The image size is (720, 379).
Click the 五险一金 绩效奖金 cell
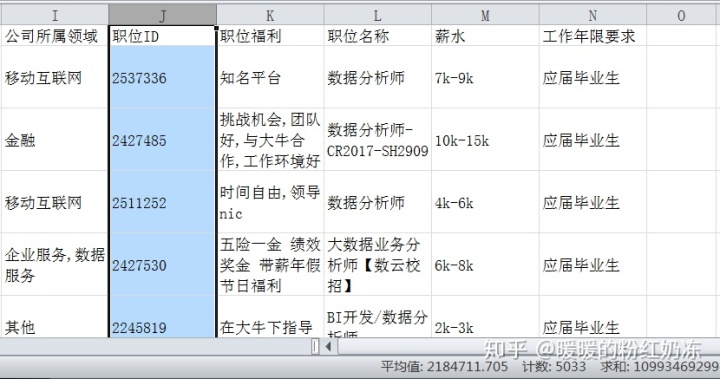[270, 265]
